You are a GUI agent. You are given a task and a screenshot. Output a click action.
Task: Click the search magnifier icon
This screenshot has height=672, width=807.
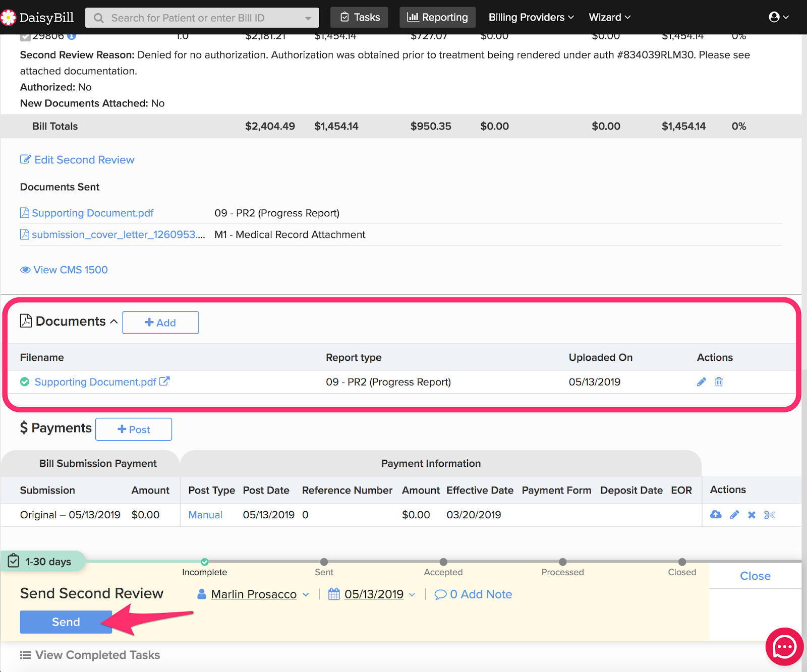[99, 18]
